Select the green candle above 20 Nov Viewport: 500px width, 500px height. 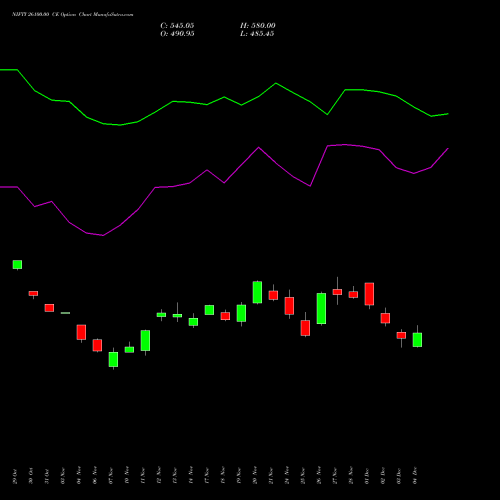point(257,292)
